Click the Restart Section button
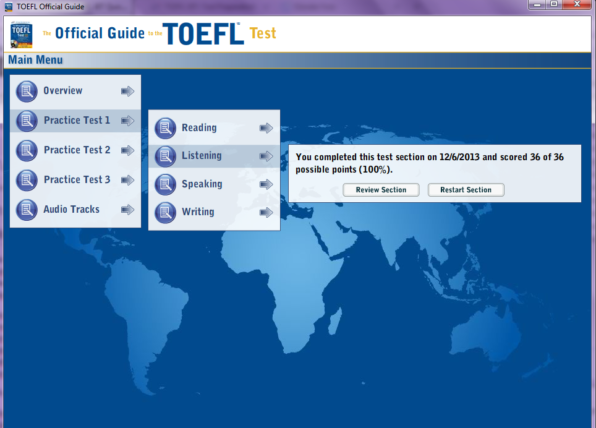The image size is (596, 428). coord(466,190)
